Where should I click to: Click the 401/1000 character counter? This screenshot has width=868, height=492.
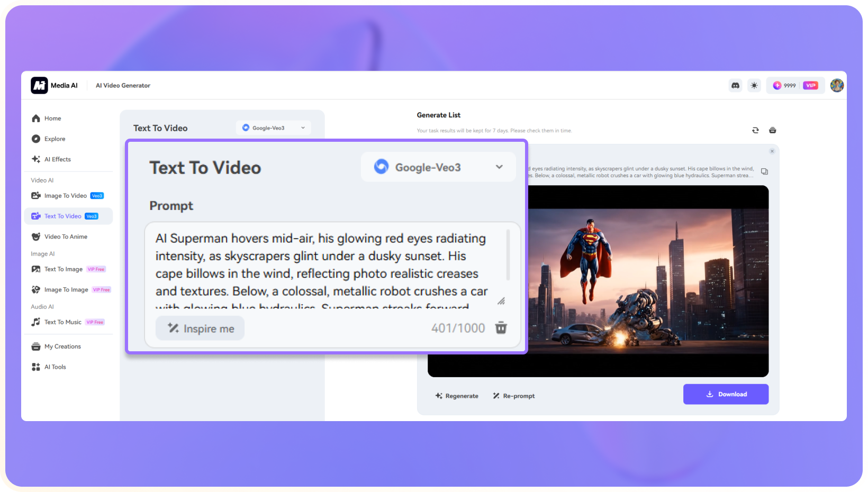click(x=458, y=328)
